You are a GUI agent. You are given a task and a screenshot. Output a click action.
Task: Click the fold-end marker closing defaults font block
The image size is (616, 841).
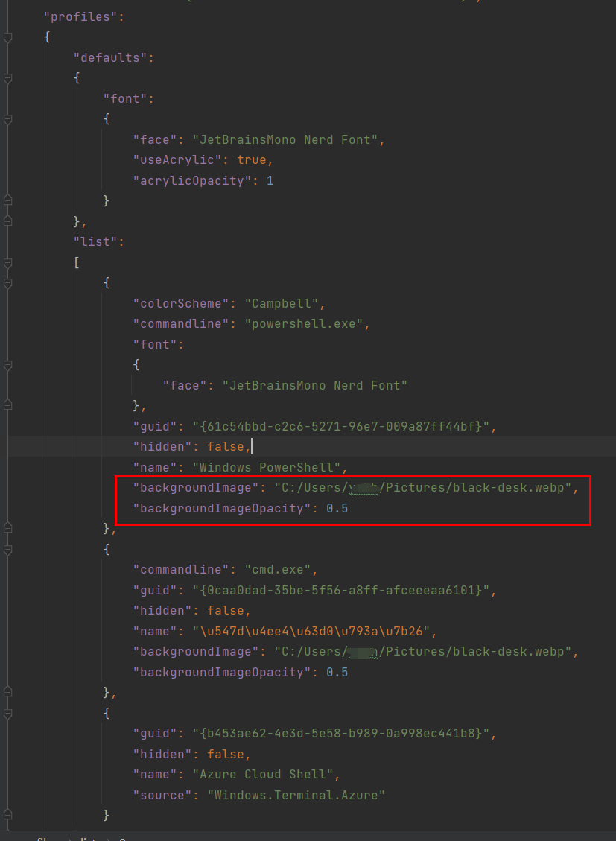[x=7, y=200]
